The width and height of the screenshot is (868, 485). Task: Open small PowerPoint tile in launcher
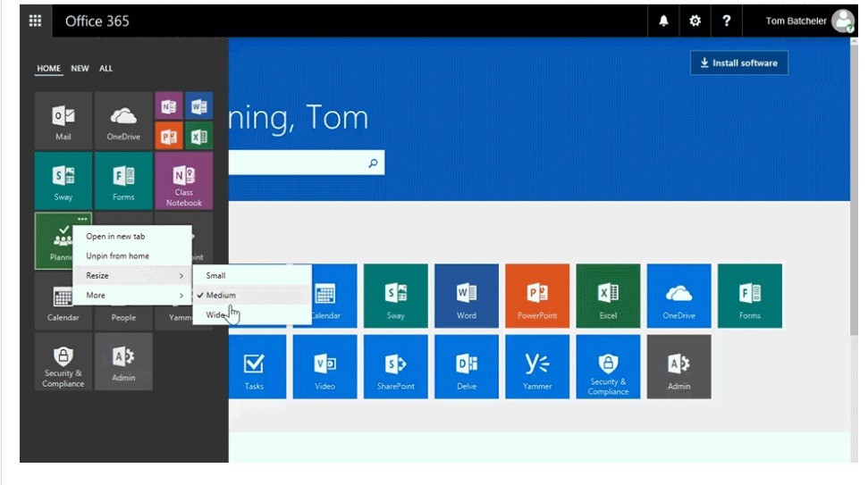pyautogui.click(x=169, y=136)
